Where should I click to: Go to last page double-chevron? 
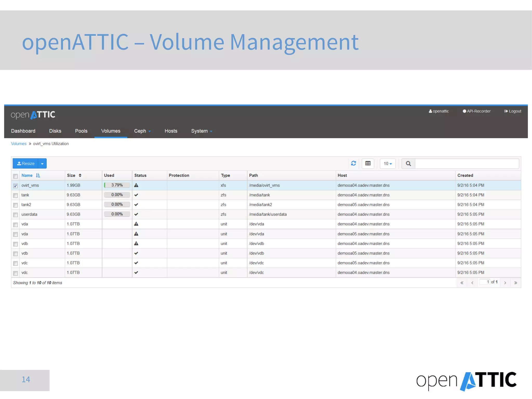pos(516,283)
